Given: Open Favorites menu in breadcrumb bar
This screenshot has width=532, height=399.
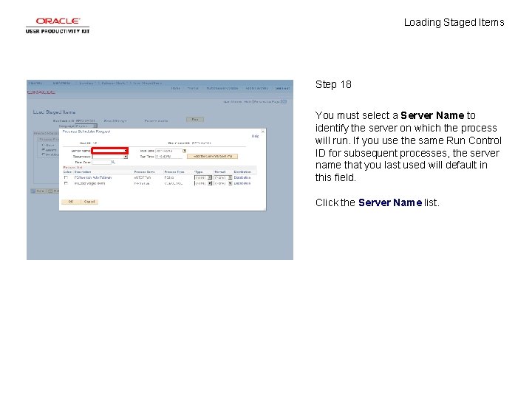Looking at the screenshot, I should tap(35, 83).
